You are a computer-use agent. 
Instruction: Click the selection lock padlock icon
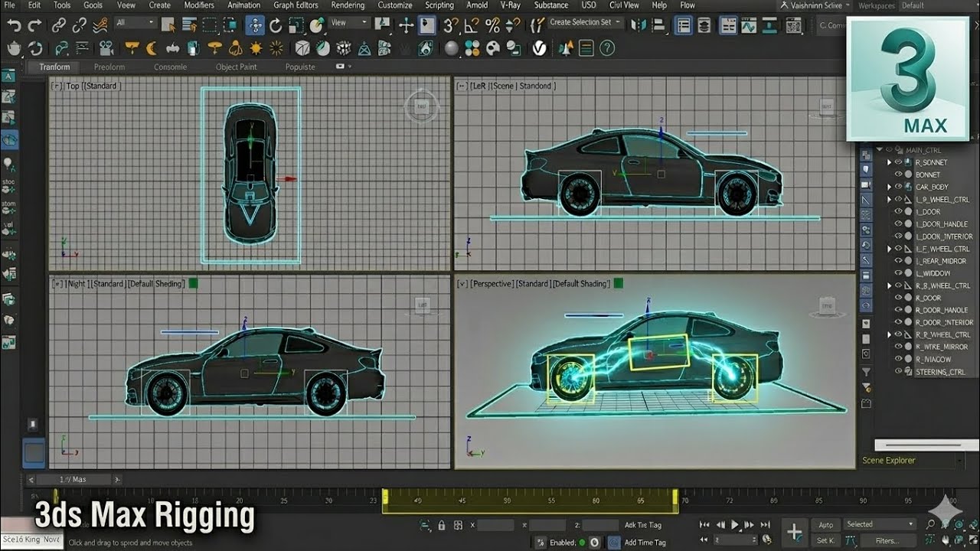point(442,525)
